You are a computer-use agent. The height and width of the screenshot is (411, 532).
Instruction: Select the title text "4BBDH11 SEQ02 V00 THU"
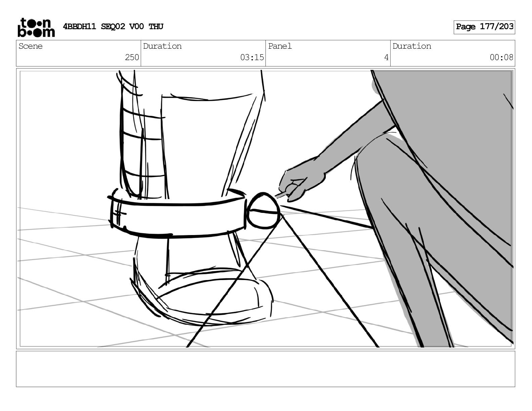point(113,27)
